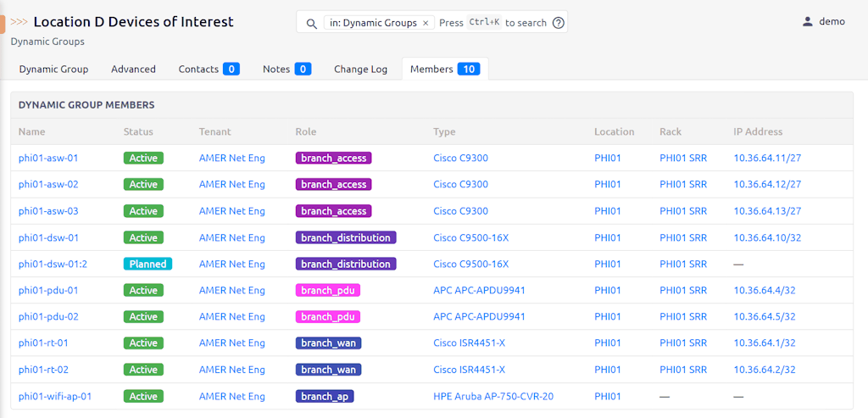Focus the global search input field
The image size is (868, 418).
coord(492,23)
